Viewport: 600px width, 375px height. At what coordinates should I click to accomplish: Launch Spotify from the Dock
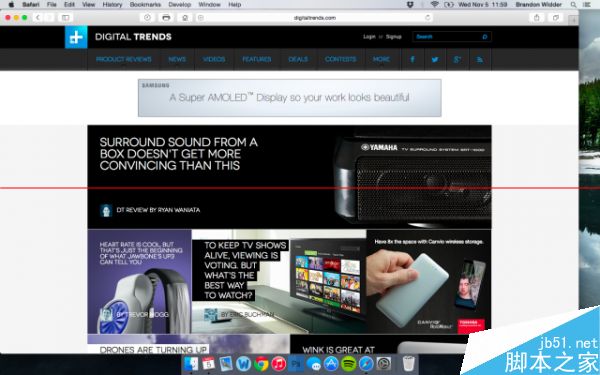[349, 364]
